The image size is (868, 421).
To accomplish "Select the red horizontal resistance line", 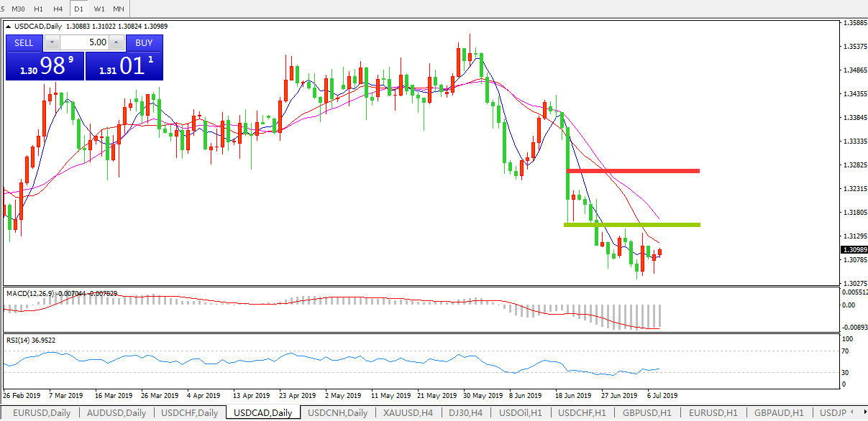I will (x=633, y=171).
